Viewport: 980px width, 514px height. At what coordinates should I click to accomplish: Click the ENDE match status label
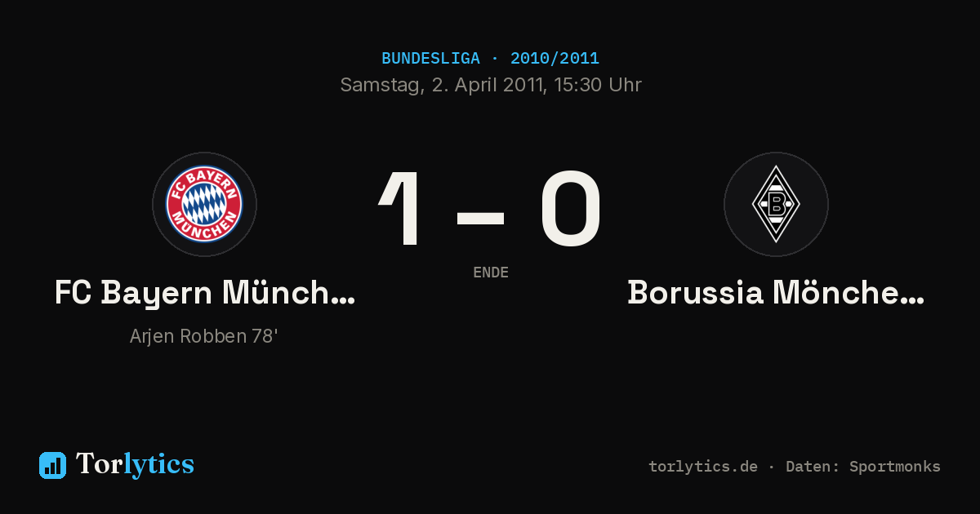[491, 273]
